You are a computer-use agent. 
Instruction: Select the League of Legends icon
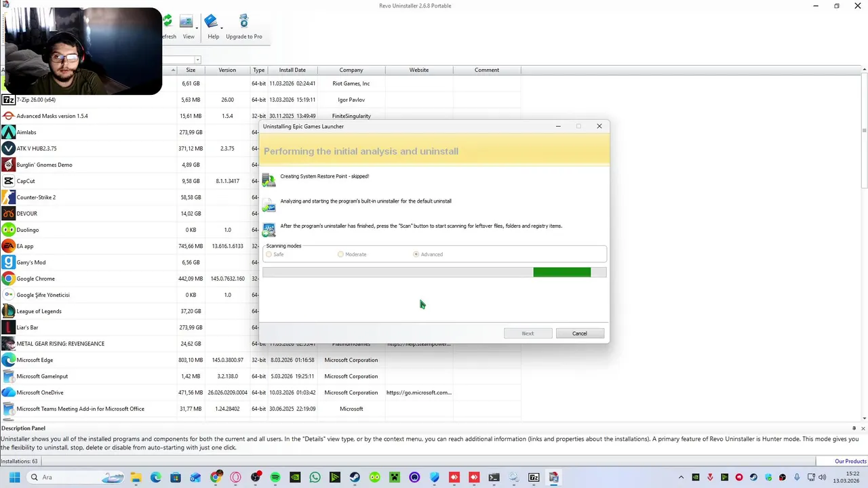pos(8,311)
